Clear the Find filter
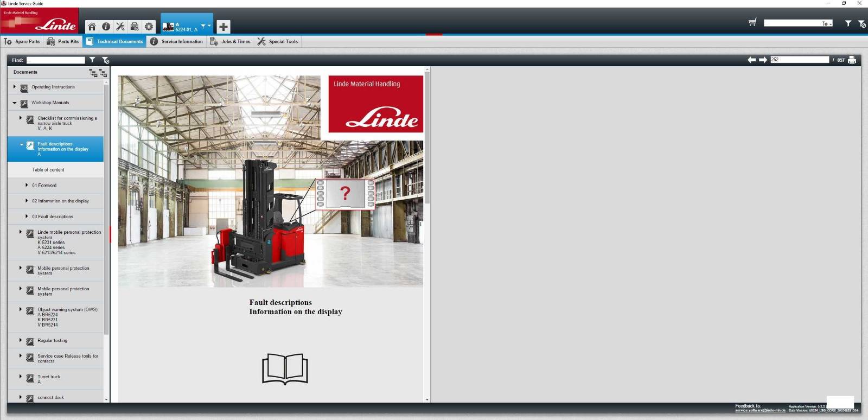This screenshot has height=420, width=868. click(106, 60)
